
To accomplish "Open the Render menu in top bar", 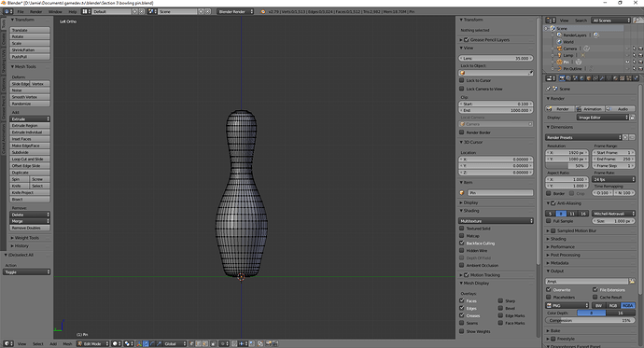I will pos(36,11).
